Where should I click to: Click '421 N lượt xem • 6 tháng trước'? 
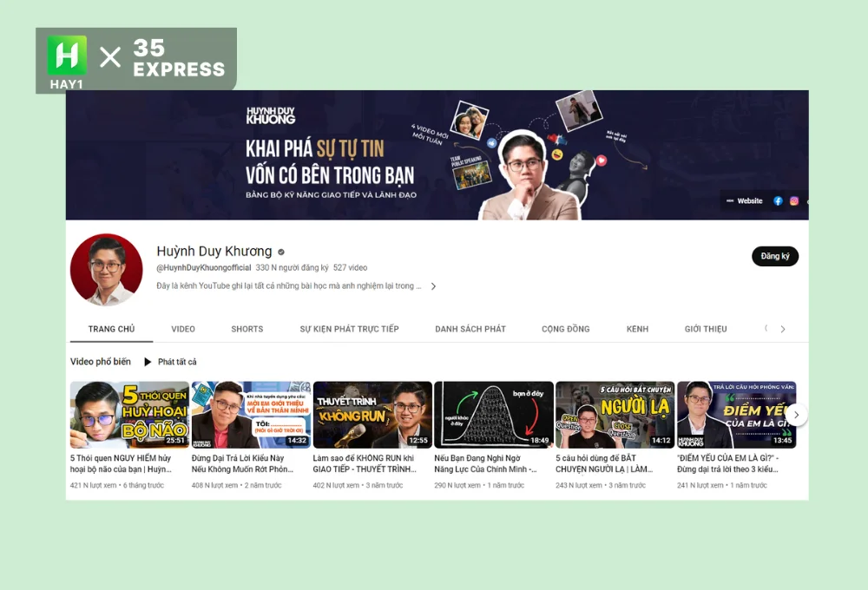(x=117, y=485)
